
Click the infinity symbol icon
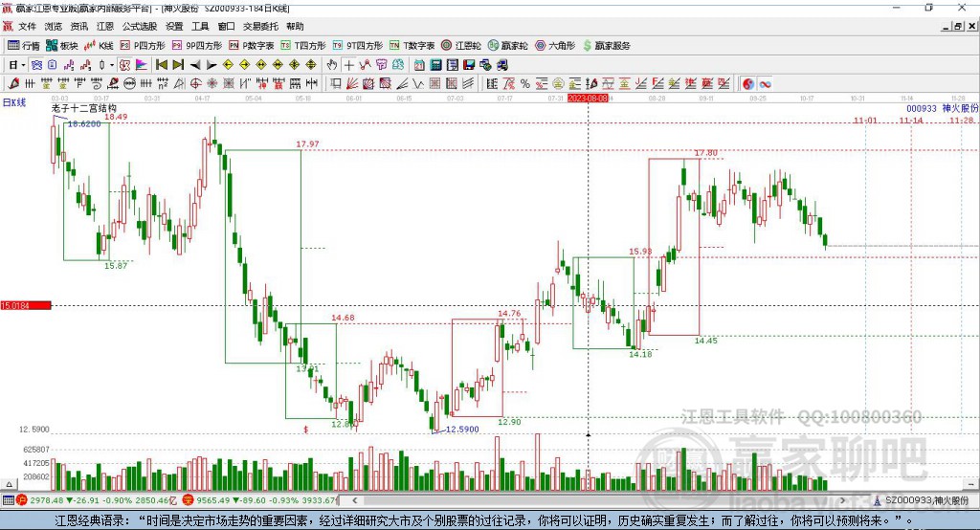(x=765, y=84)
